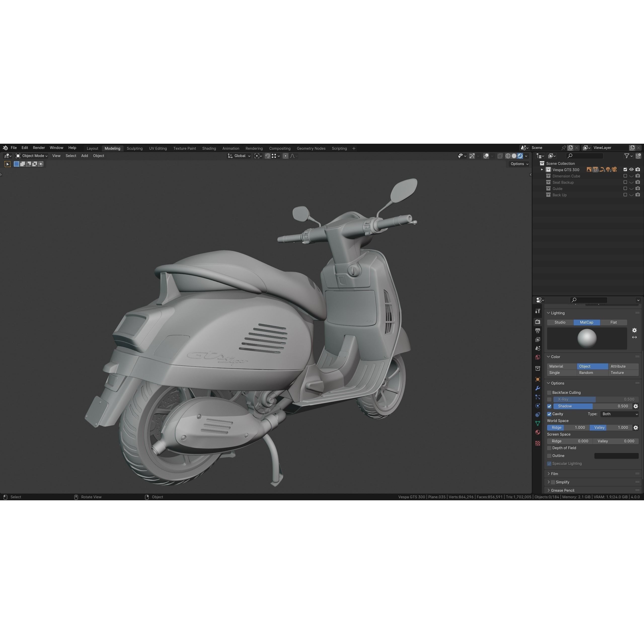The image size is (644, 644).
Task: Include the Dimension Cube collection checkbox
Action: pyautogui.click(x=625, y=176)
